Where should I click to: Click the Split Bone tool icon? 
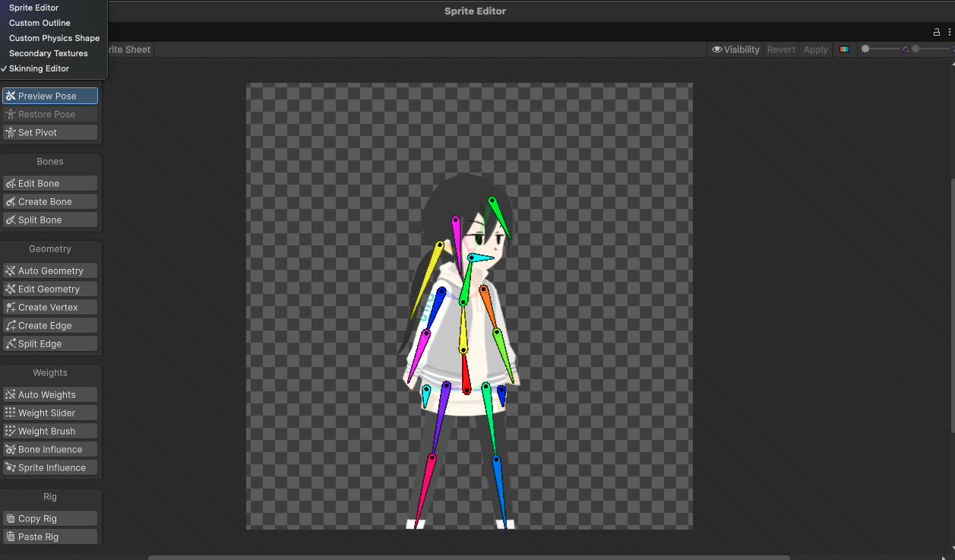[11, 220]
